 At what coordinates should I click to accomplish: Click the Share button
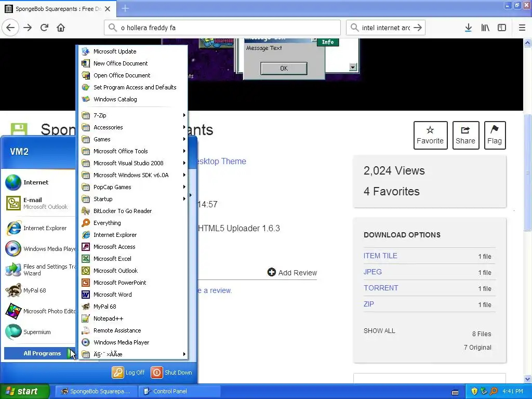(x=465, y=135)
